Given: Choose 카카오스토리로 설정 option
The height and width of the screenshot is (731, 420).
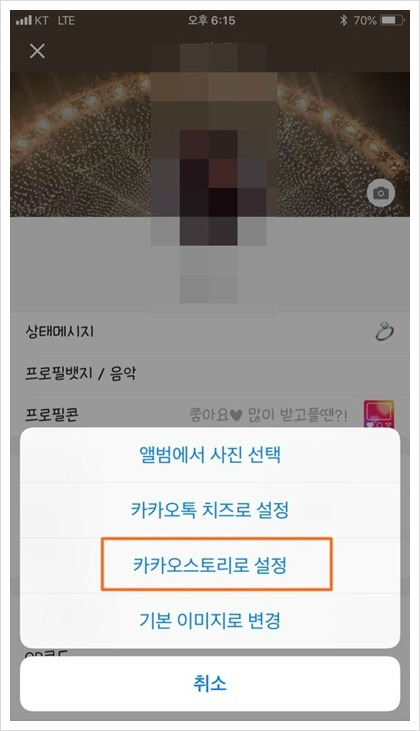Looking at the screenshot, I should (210, 565).
